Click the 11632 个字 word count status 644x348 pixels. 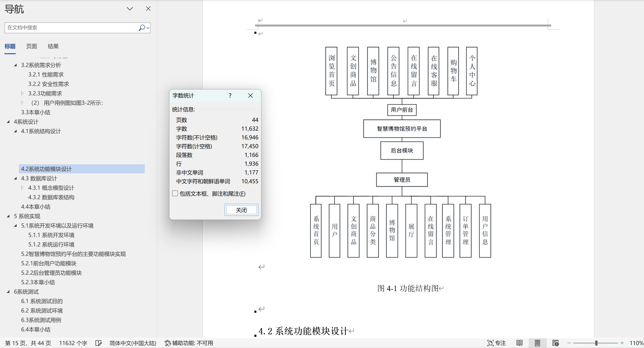pyautogui.click(x=73, y=343)
